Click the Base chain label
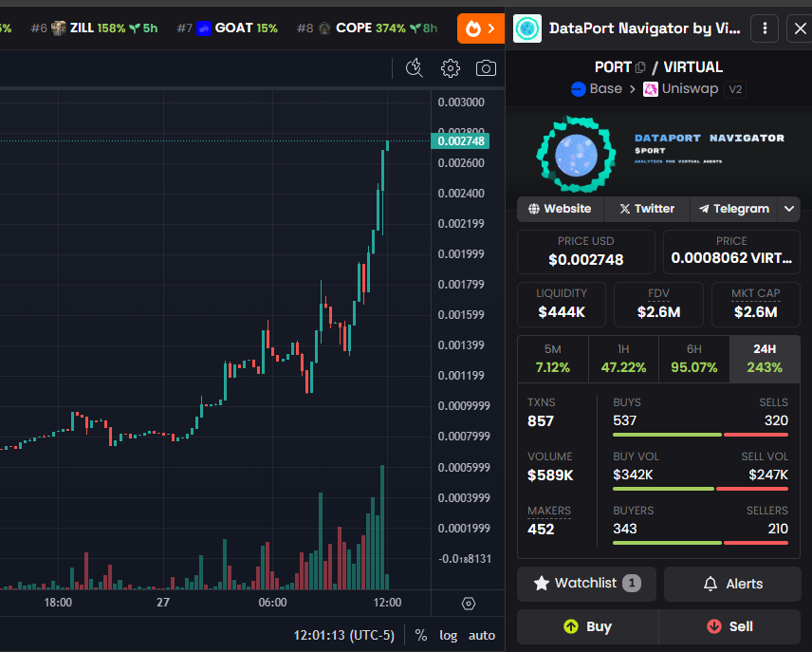The image size is (812, 652). pyautogui.click(x=597, y=88)
